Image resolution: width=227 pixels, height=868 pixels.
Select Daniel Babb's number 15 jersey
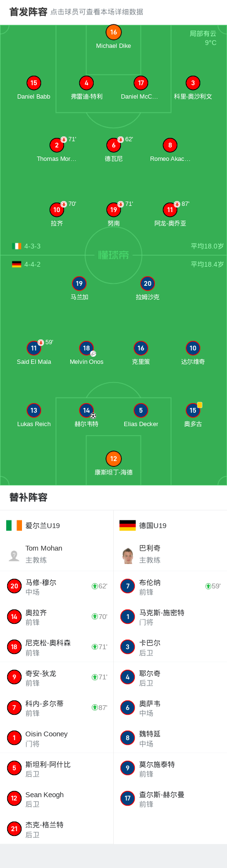tap(33, 83)
